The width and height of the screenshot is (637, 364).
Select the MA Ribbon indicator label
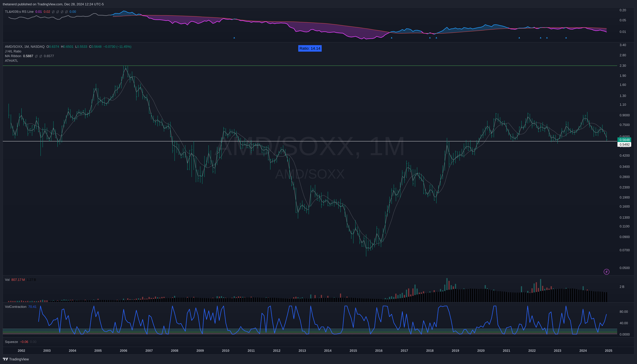pos(13,56)
